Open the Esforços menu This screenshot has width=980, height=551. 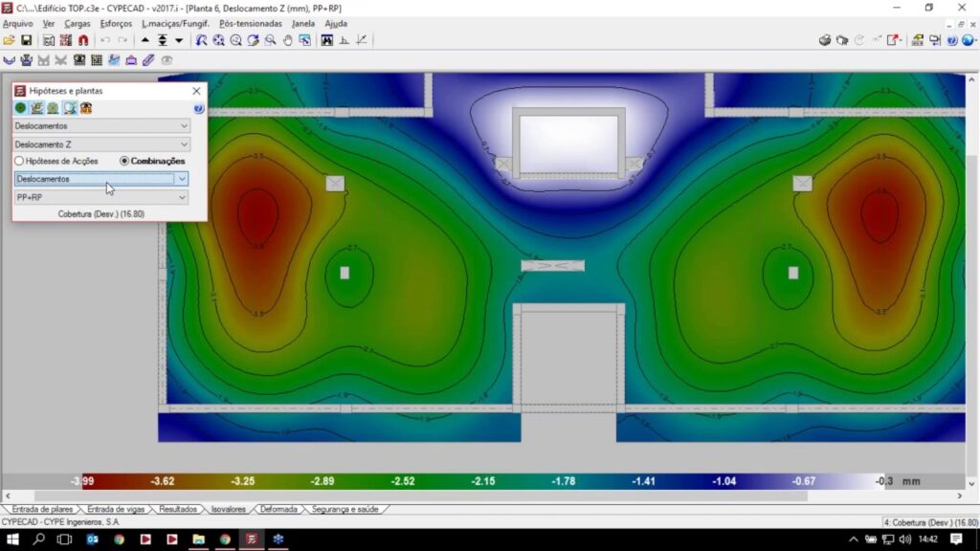click(x=116, y=23)
